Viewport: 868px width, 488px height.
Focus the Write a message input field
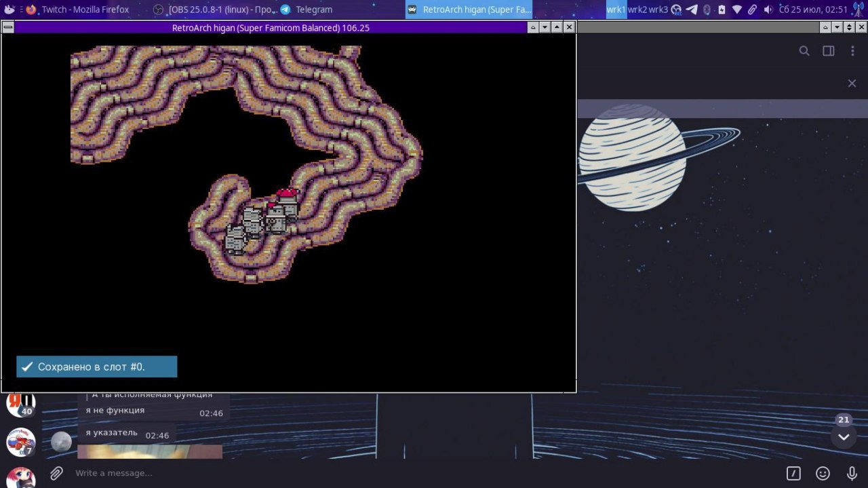pyautogui.click(x=424, y=473)
